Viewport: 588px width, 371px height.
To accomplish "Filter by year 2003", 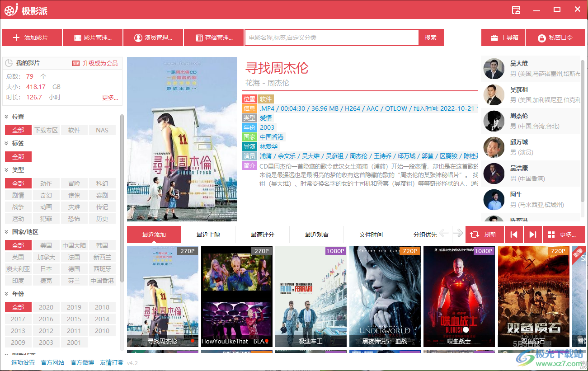I will [x=46, y=343].
